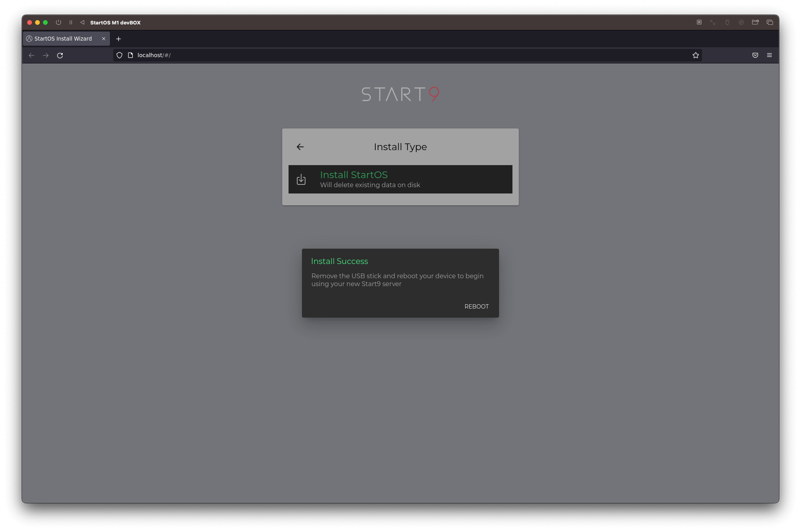Click the bookmark star icon in address bar
This screenshot has height=532, width=801.
pyautogui.click(x=696, y=55)
